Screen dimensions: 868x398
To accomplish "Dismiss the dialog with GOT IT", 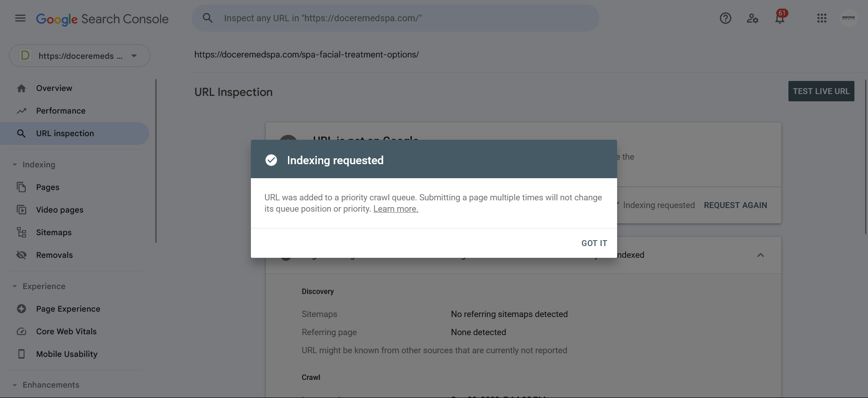I will [594, 243].
